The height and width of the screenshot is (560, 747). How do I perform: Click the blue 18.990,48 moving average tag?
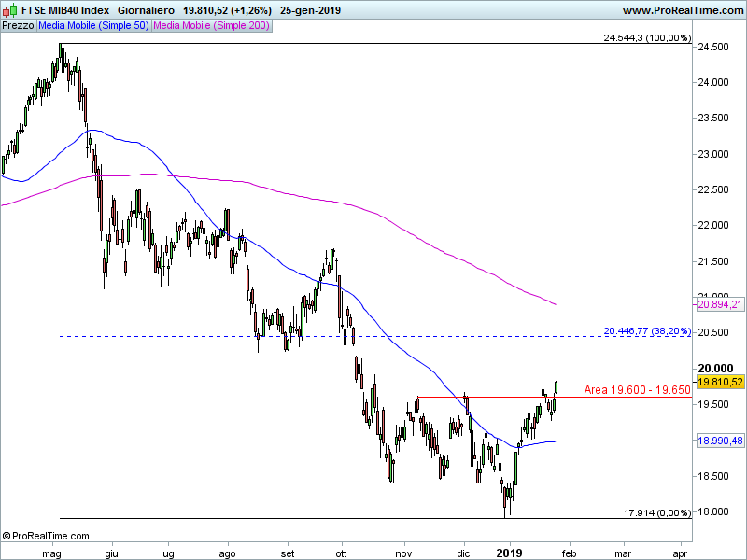pyautogui.click(x=720, y=441)
